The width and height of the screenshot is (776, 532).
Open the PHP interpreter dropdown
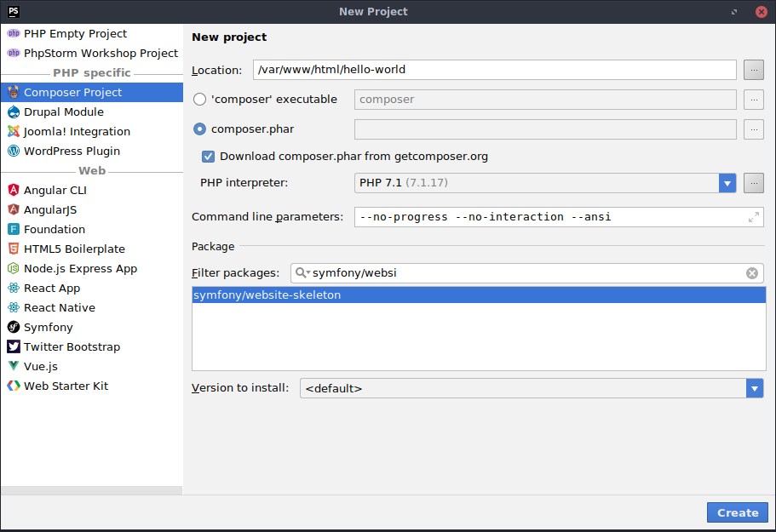tap(727, 183)
